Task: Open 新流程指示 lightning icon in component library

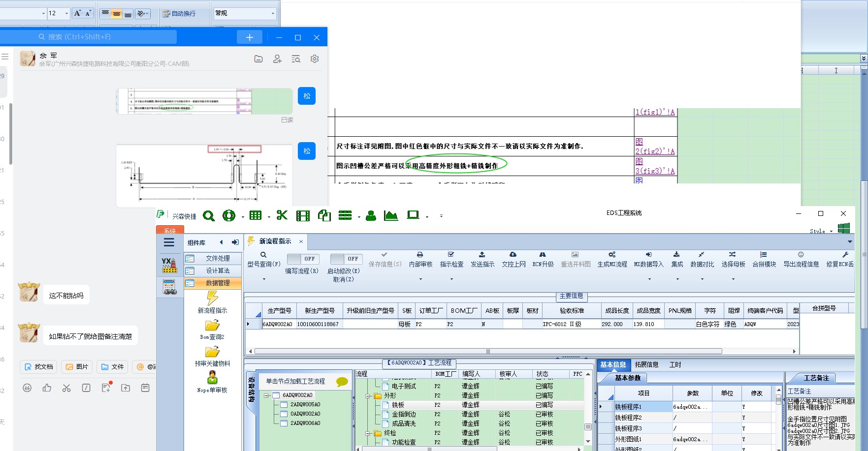Action: [x=212, y=298]
